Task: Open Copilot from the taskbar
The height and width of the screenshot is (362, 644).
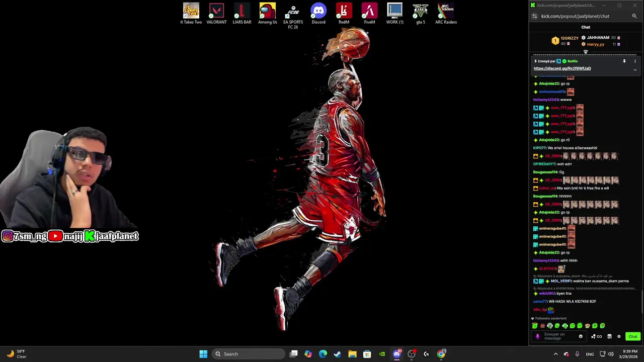Action: [x=308, y=354]
